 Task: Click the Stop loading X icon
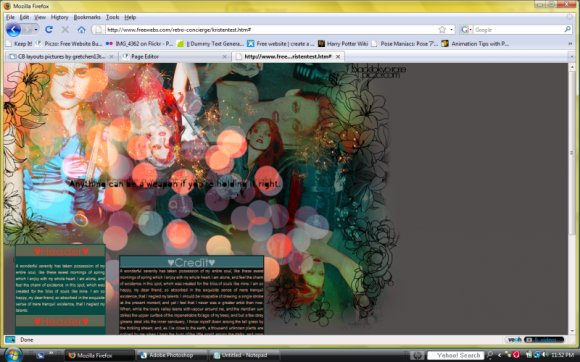[x=65, y=30]
